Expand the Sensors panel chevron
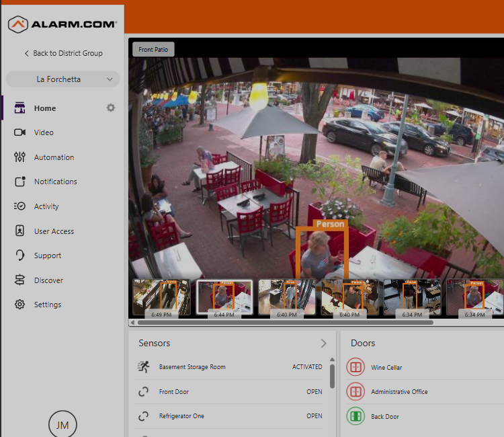 click(x=323, y=344)
